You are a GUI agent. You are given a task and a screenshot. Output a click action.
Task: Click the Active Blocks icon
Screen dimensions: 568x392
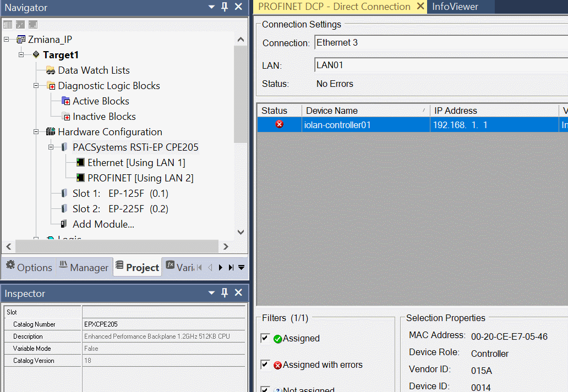point(65,101)
